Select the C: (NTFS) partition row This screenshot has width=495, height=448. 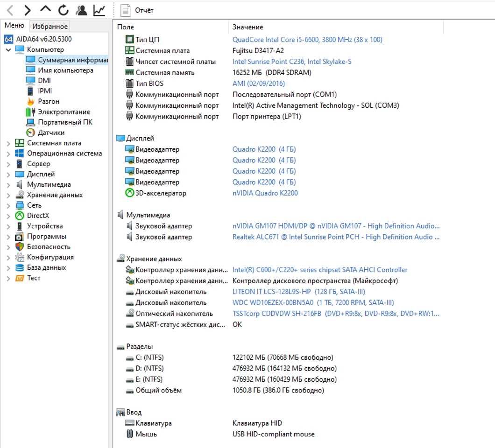(229, 357)
